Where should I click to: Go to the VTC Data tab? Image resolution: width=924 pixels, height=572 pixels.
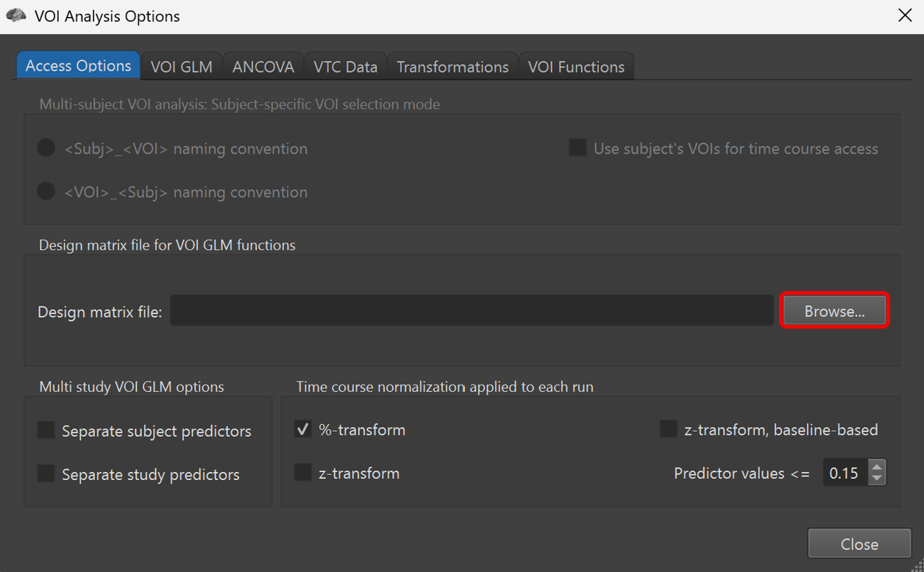pyautogui.click(x=345, y=67)
